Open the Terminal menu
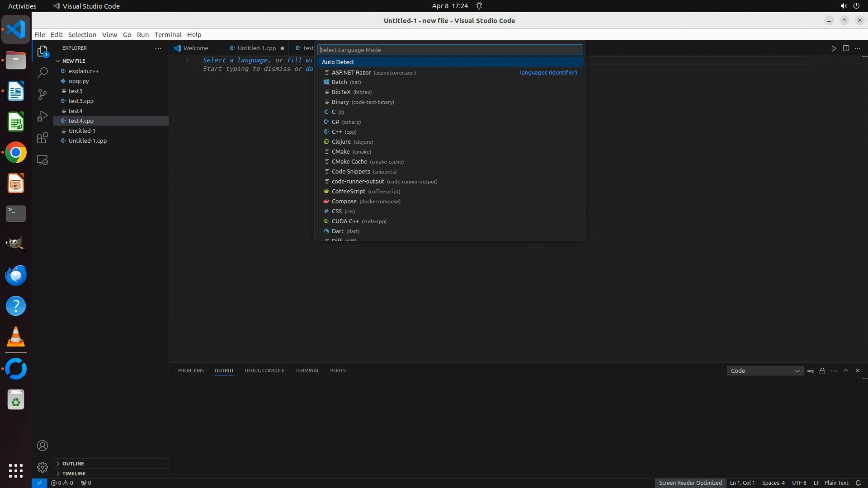 click(x=168, y=35)
